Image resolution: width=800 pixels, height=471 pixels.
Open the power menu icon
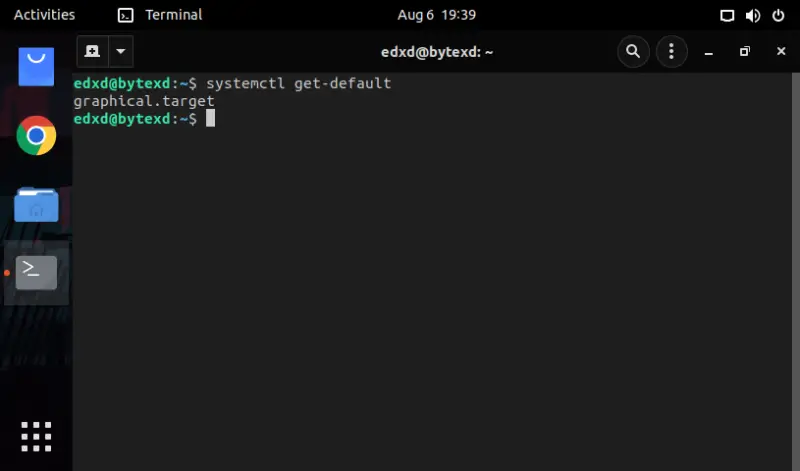(778, 15)
